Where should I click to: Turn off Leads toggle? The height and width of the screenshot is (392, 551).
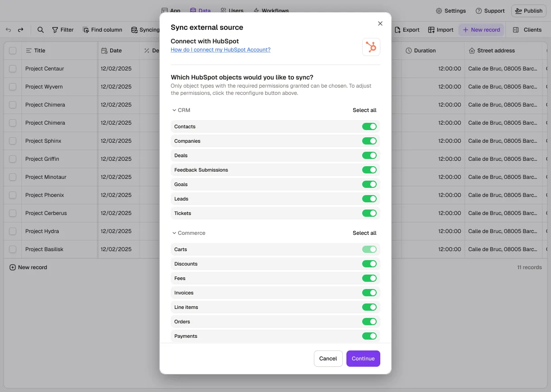point(369,199)
